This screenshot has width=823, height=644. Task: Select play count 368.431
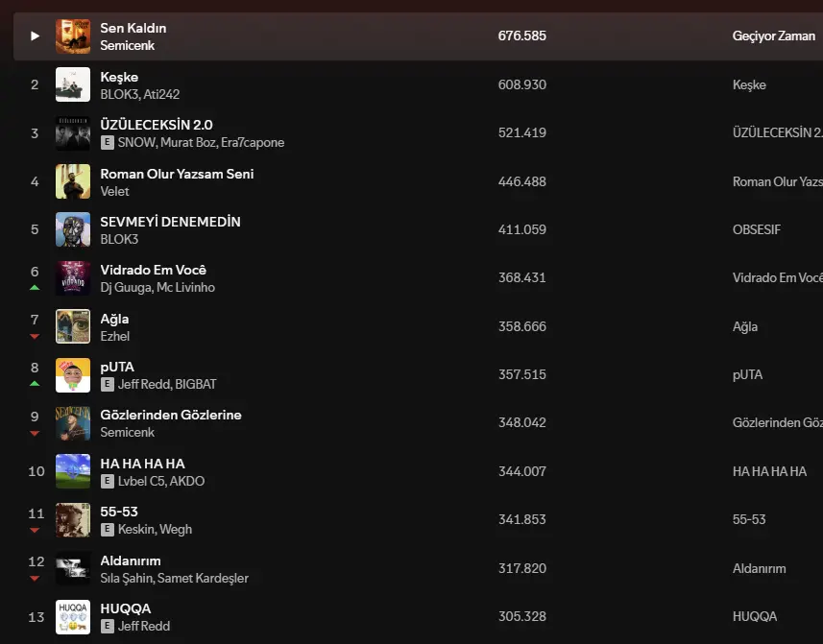[522, 277]
